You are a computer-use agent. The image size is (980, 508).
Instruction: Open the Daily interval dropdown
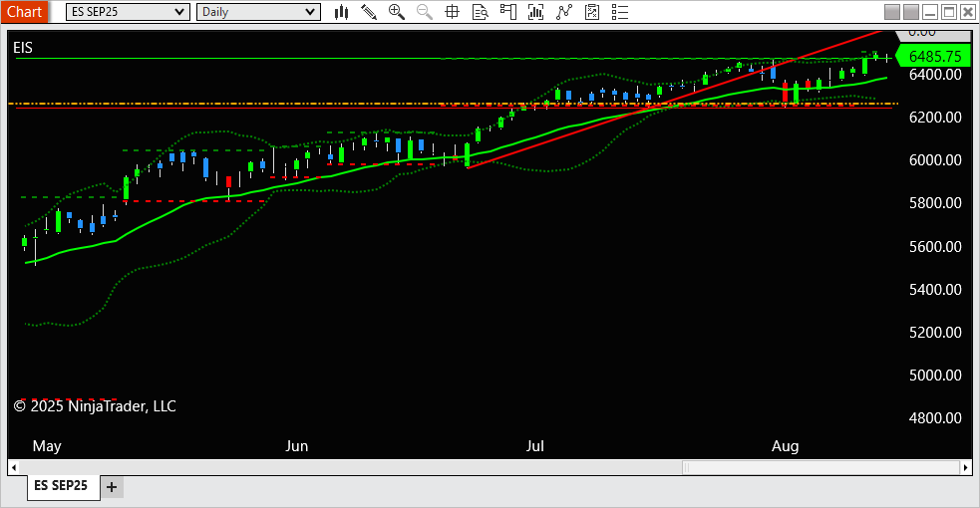258,12
